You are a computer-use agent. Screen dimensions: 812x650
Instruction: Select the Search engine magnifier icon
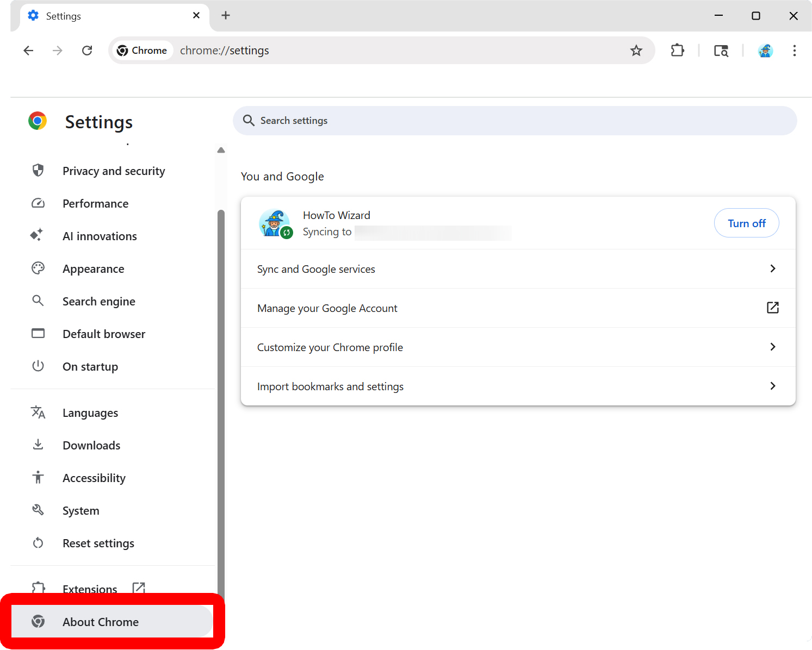point(38,301)
